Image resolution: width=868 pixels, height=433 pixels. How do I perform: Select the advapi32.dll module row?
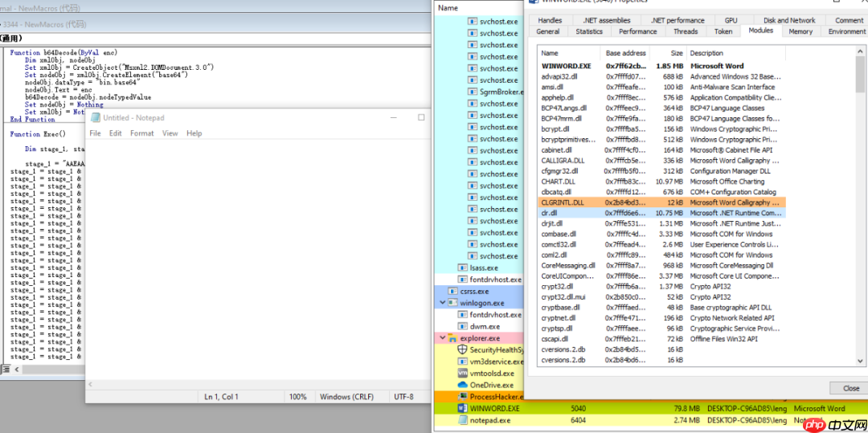661,76
